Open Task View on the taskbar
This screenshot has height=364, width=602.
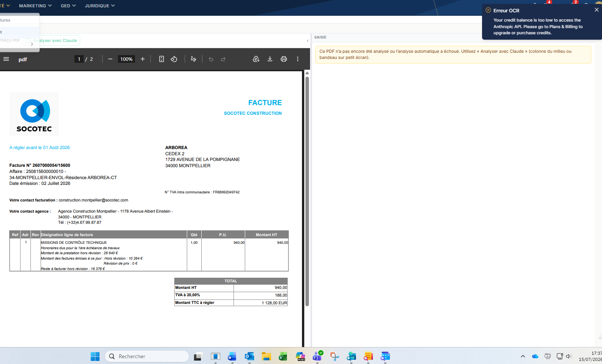point(198,356)
